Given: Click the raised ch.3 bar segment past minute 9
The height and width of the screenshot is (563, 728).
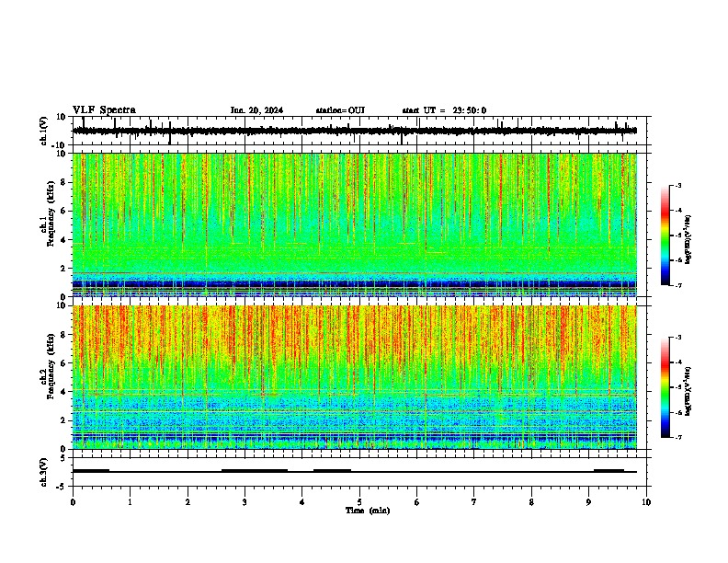Looking at the screenshot, I should pos(609,471).
